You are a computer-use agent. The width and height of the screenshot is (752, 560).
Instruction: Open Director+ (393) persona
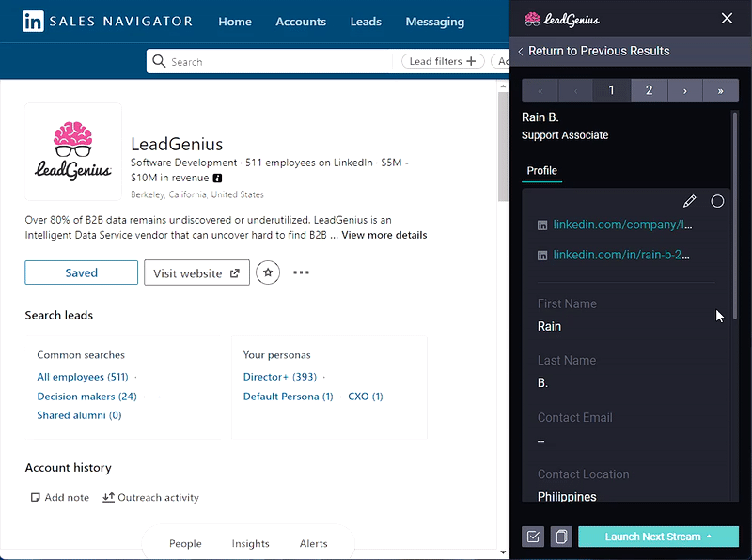coord(280,377)
